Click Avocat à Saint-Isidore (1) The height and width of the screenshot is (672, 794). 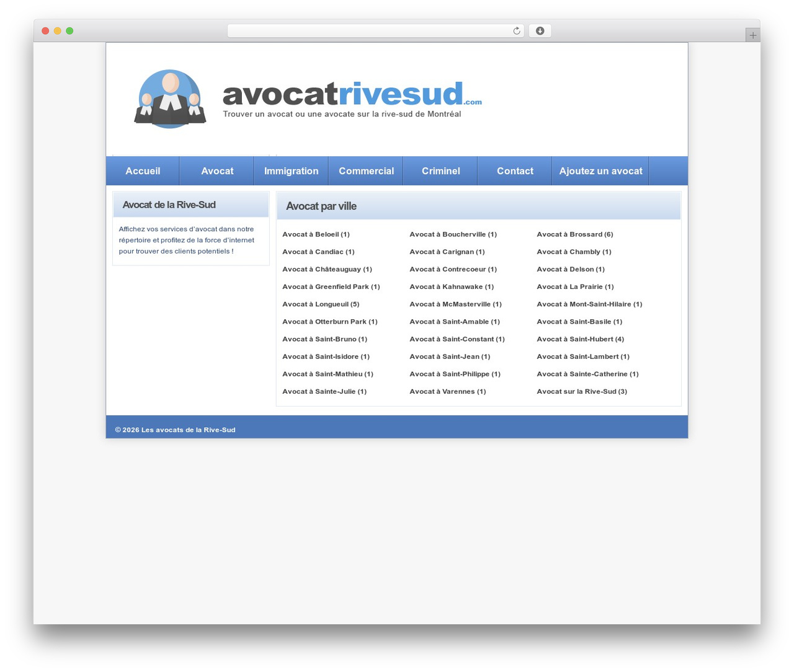pos(326,356)
